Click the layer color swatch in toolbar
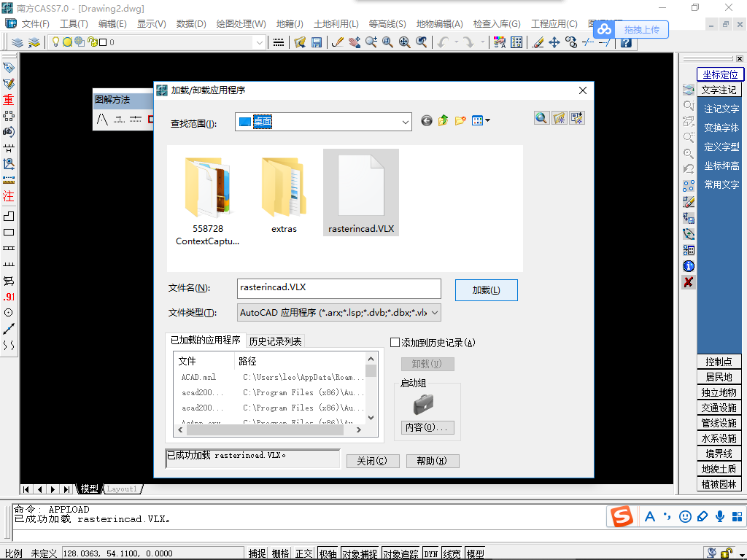 (x=103, y=42)
